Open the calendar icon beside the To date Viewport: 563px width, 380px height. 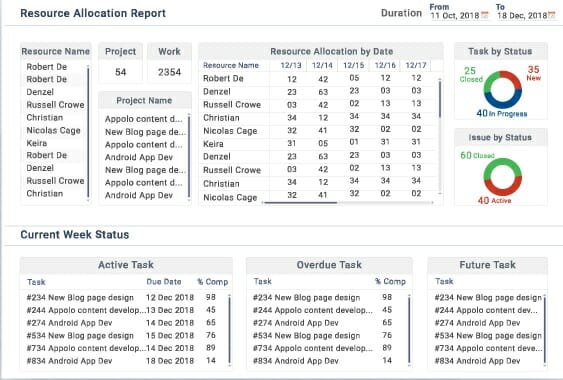(551, 15)
